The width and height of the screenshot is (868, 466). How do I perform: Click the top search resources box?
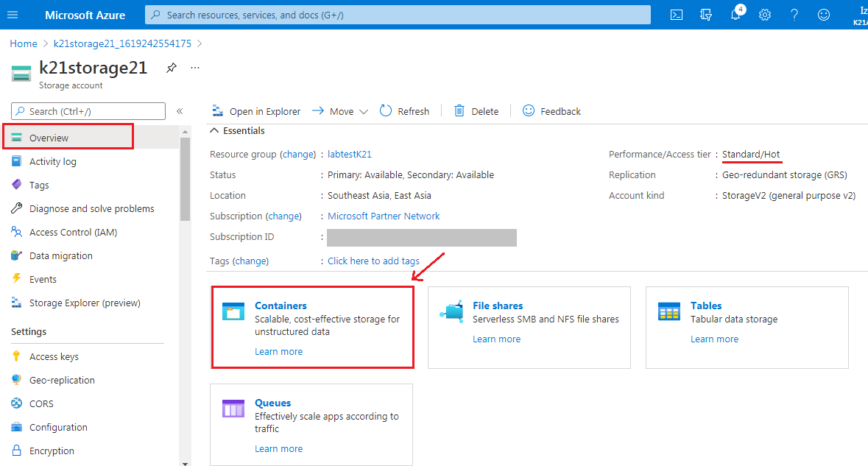point(398,15)
